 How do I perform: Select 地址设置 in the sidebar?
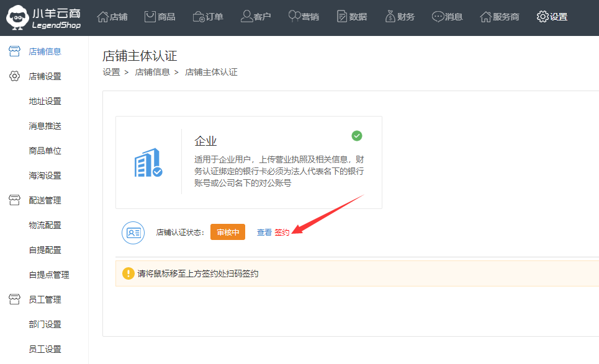(45, 101)
